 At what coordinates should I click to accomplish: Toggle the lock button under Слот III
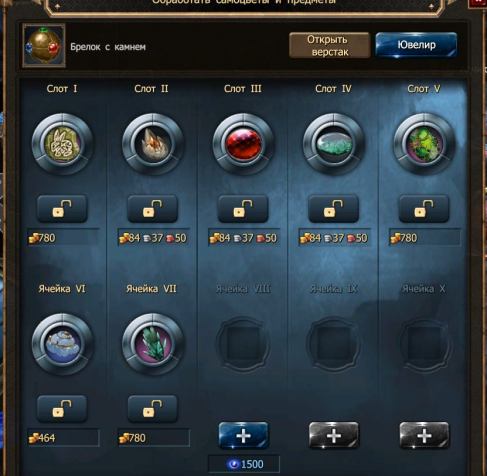click(x=243, y=209)
